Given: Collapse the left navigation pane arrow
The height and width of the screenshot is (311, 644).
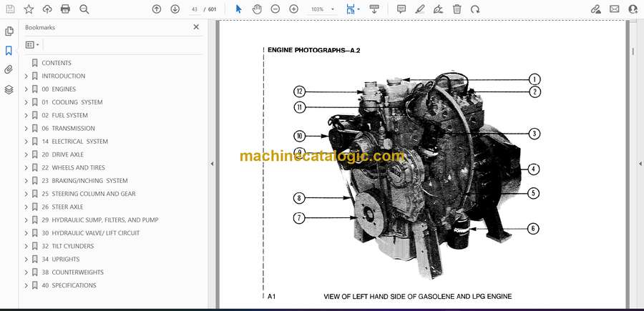Looking at the screenshot, I should [212, 164].
